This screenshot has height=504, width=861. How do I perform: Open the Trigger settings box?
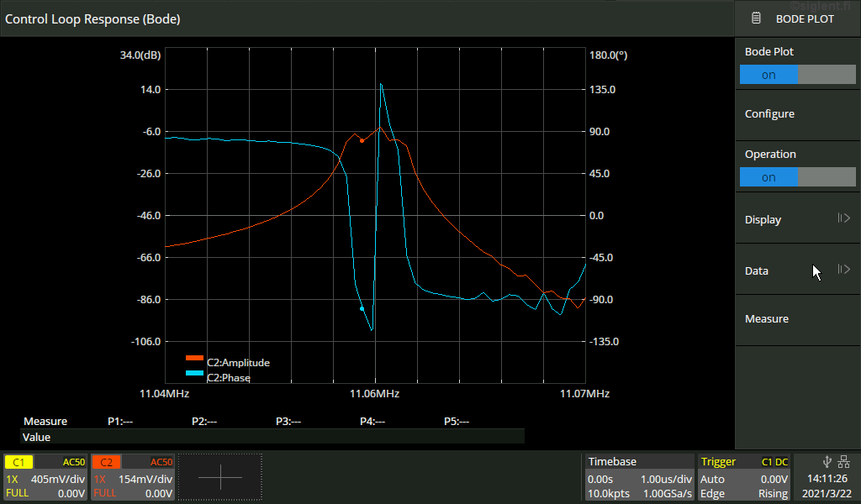(744, 477)
